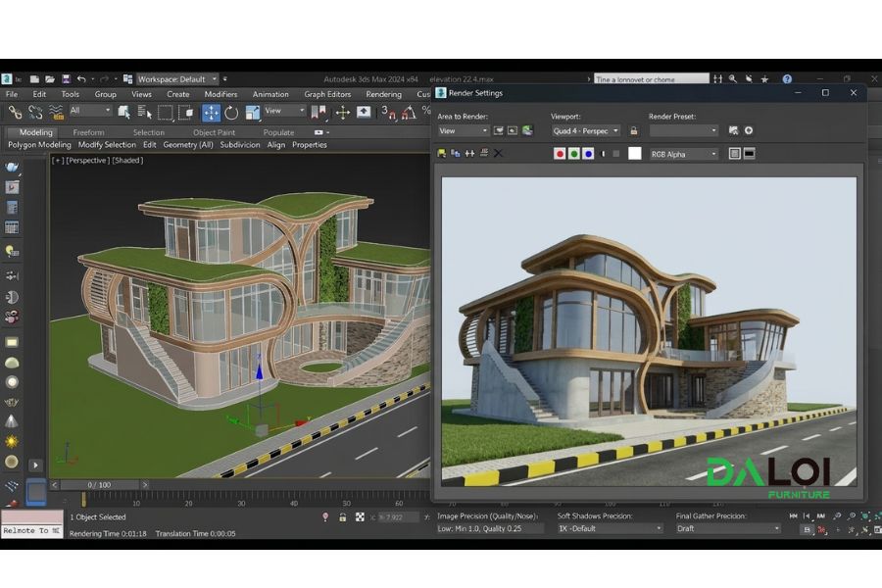The height and width of the screenshot is (588, 882).
Task: Expand the Modify Selection panel
Action: 107,145
